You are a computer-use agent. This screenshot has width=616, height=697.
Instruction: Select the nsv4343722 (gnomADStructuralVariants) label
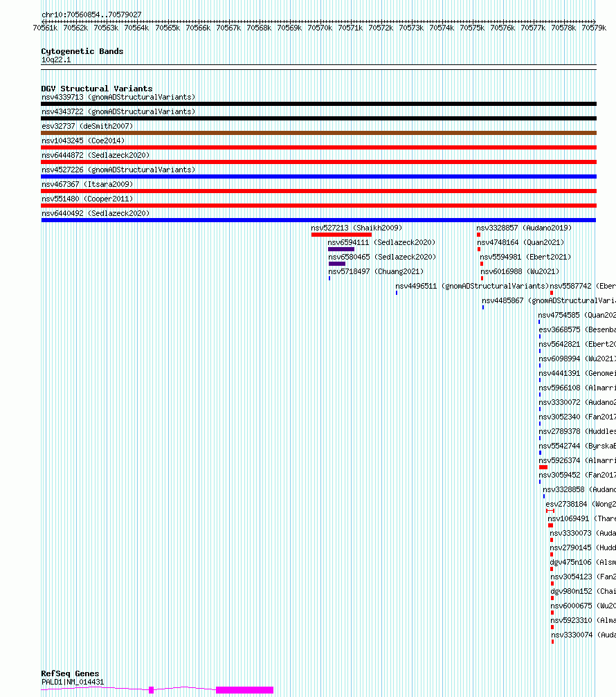coord(118,111)
